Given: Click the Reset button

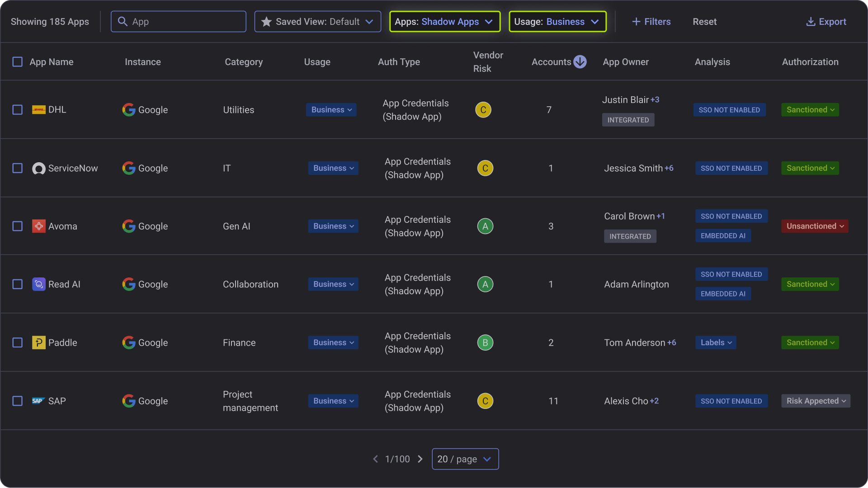Looking at the screenshot, I should (704, 22).
